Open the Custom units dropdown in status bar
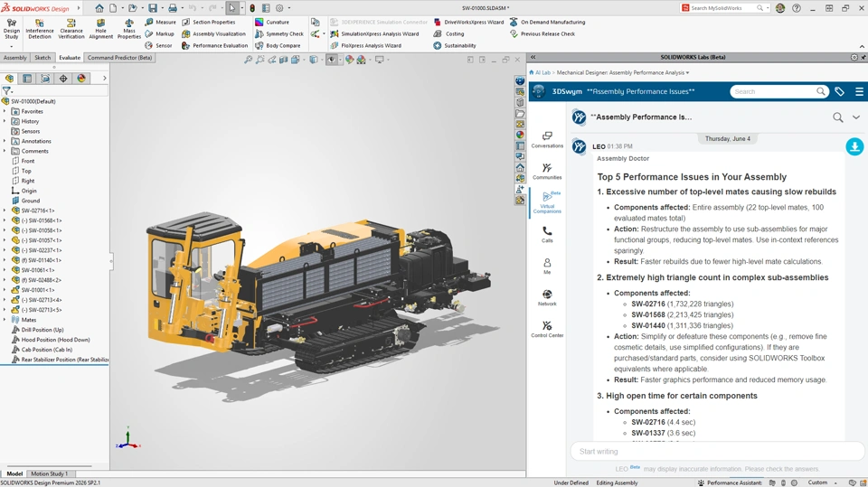This screenshot has width=868, height=487. (x=836, y=482)
